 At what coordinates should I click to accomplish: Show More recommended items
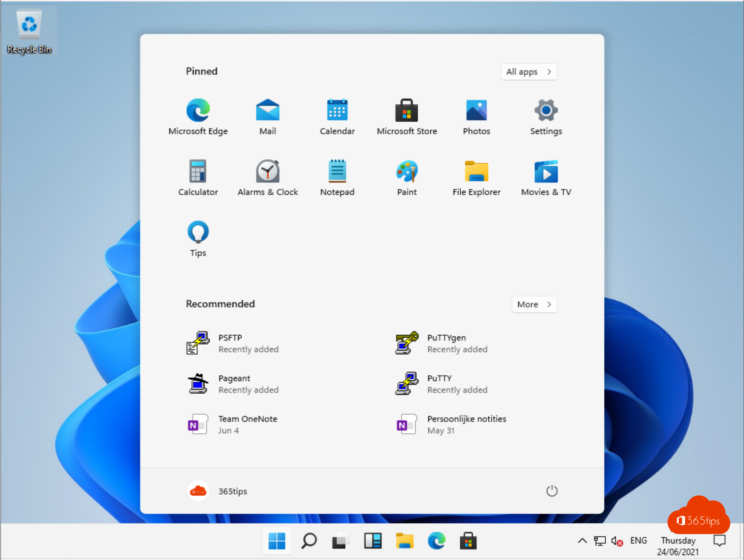[534, 304]
